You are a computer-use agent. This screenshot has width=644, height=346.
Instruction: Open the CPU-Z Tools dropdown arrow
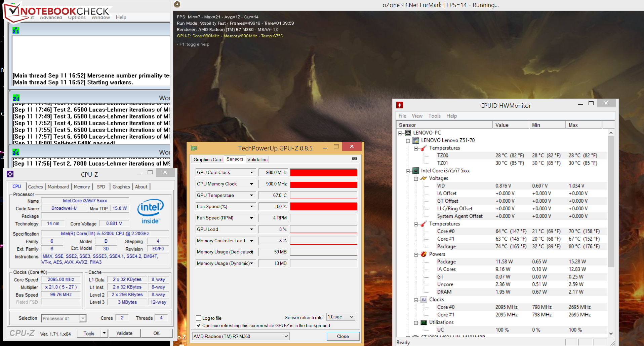(104, 333)
